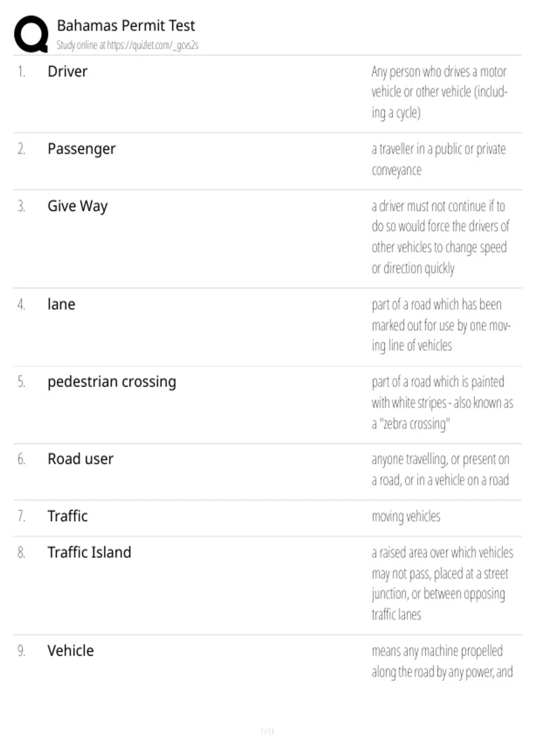Image resolution: width=534 pixels, height=756 pixels.
Task: Click the definition 'anyone travelling, or present on a road'
Action: (x=441, y=470)
